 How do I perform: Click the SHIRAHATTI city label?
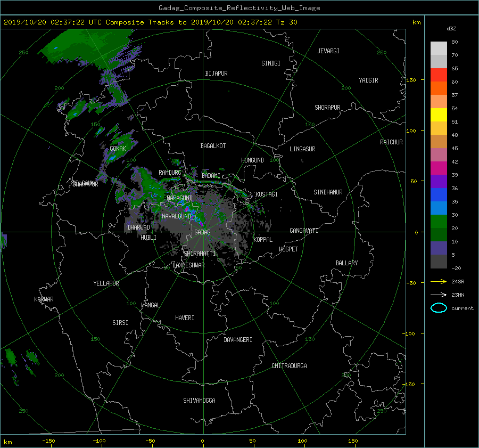point(200,254)
